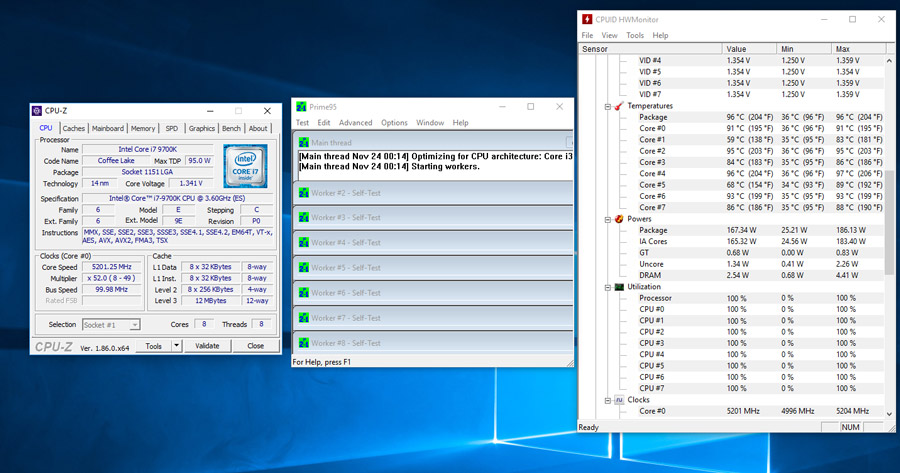900x473 pixels.
Task: Open the Memory tab in CPU-Z
Action: tap(143, 129)
